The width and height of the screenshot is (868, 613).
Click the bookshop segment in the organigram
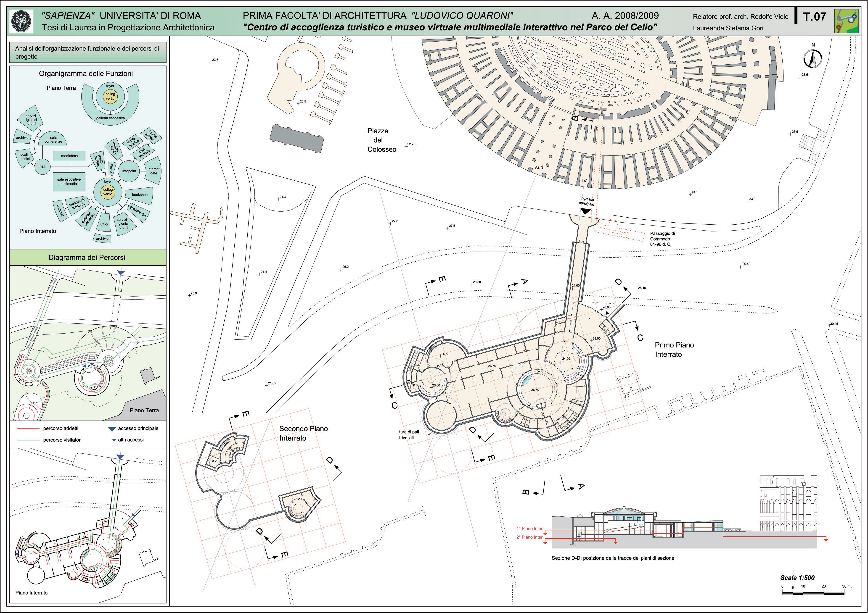pyautogui.click(x=140, y=195)
